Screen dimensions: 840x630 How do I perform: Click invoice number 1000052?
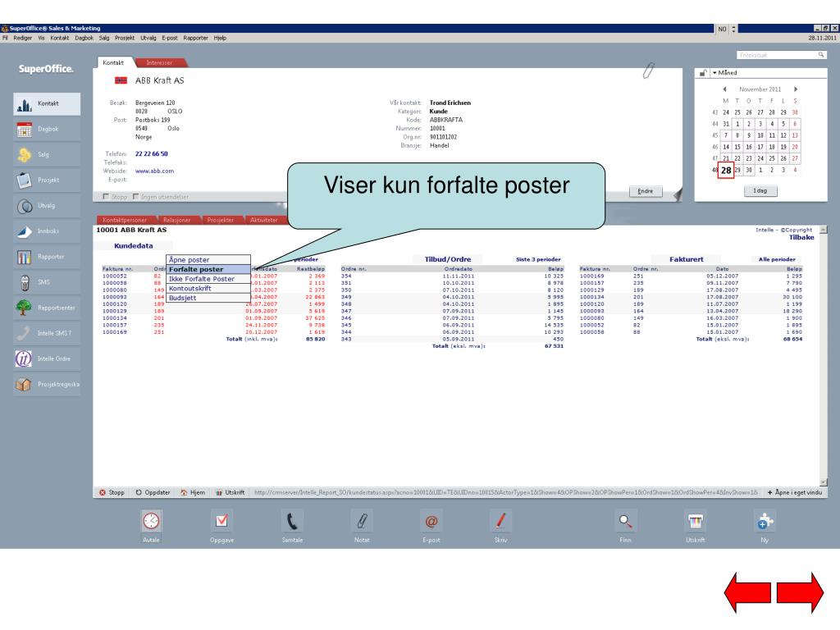[x=115, y=276]
